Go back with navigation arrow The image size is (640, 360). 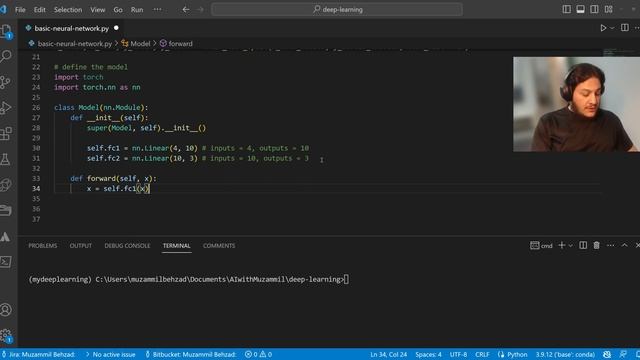click(x=186, y=9)
